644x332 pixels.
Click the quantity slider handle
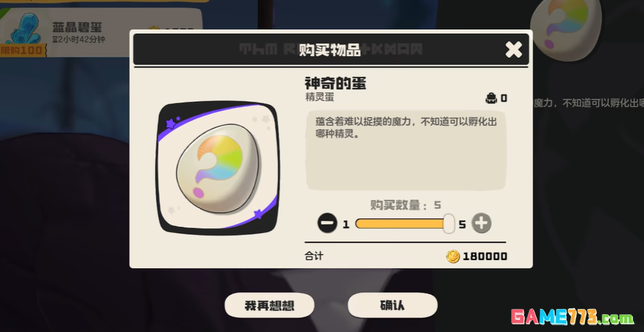pos(449,224)
